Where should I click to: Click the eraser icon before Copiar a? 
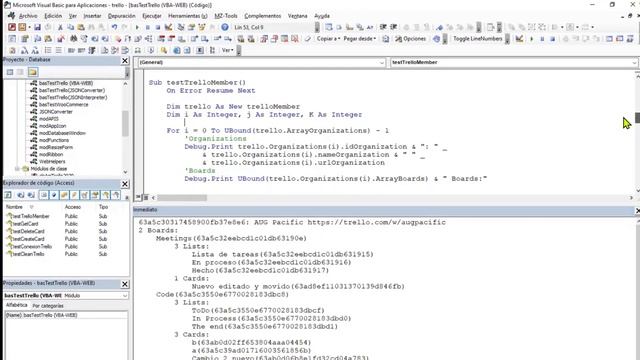308,39
